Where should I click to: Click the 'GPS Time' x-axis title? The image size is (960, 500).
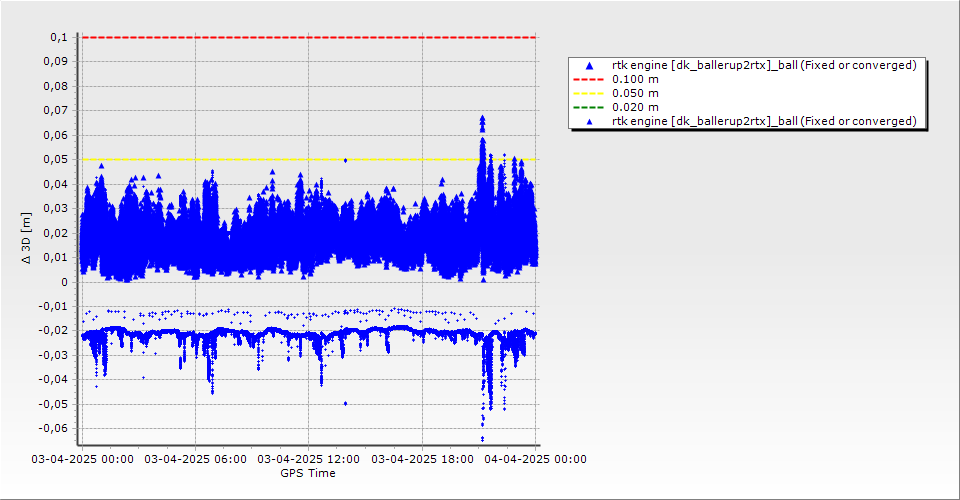coord(308,473)
